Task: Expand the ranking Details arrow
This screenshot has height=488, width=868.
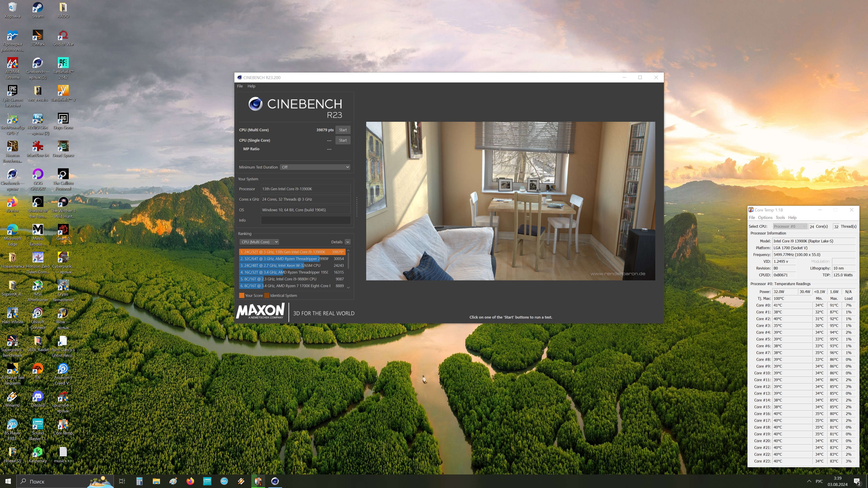Action: tap(348, 242)
